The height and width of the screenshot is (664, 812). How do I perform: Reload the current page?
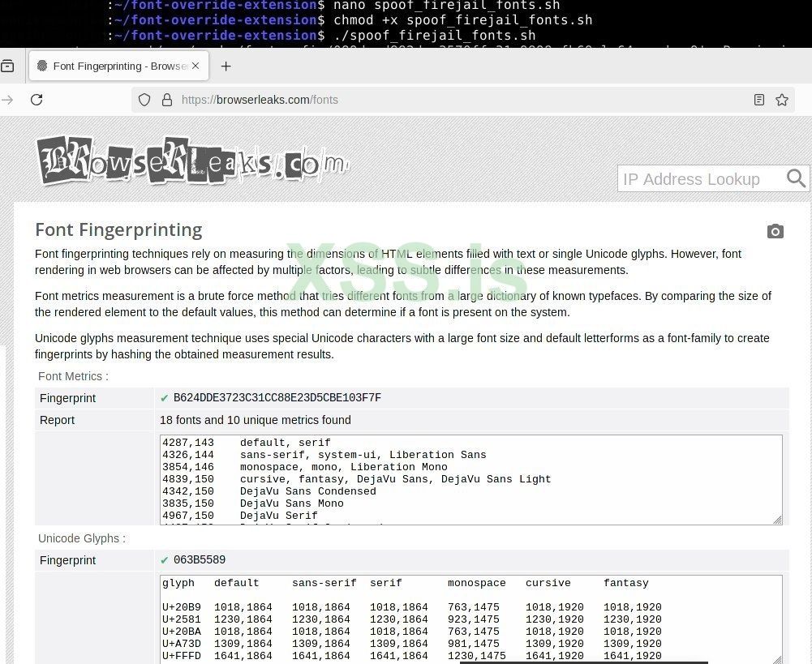[x=37, y=100]
